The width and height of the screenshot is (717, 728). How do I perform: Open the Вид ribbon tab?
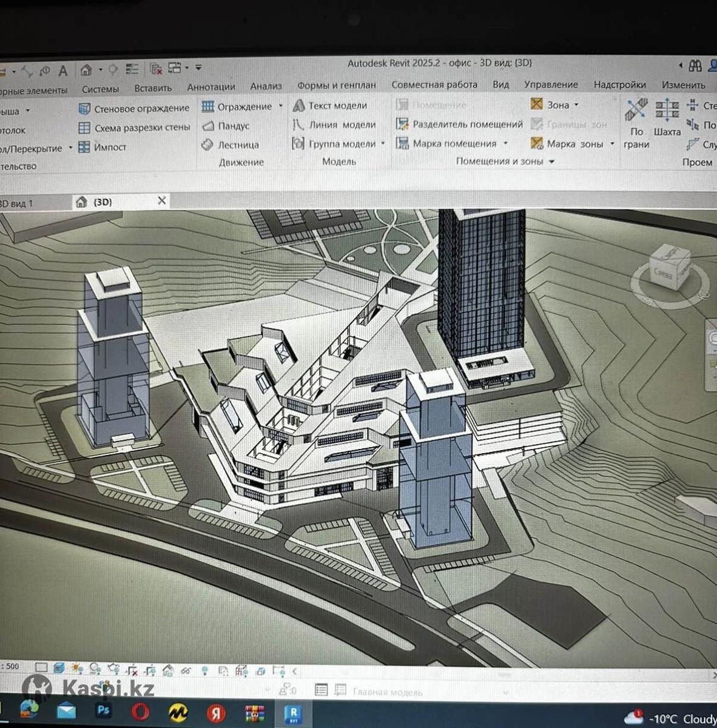coord(500,85)
